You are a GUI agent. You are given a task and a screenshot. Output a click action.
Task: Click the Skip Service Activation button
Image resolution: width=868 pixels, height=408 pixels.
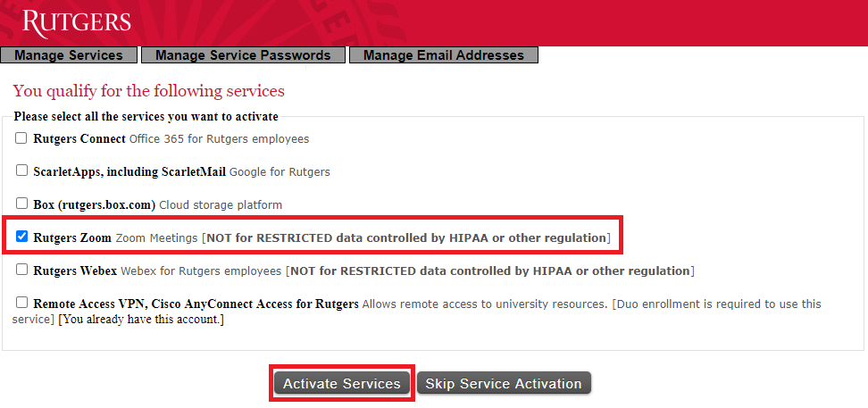click(x=504, y=383)
